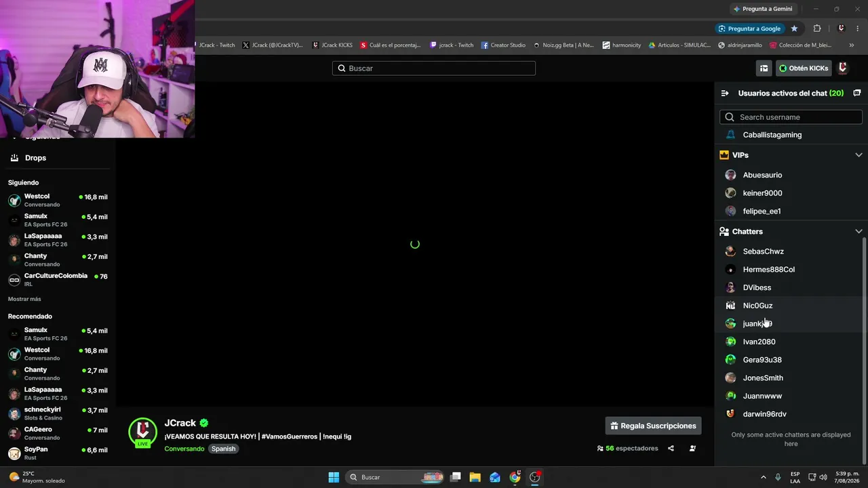Open OBS Studio from the taskbar
The height and width of the screenshot is (488, 868).
pos(535,477)
